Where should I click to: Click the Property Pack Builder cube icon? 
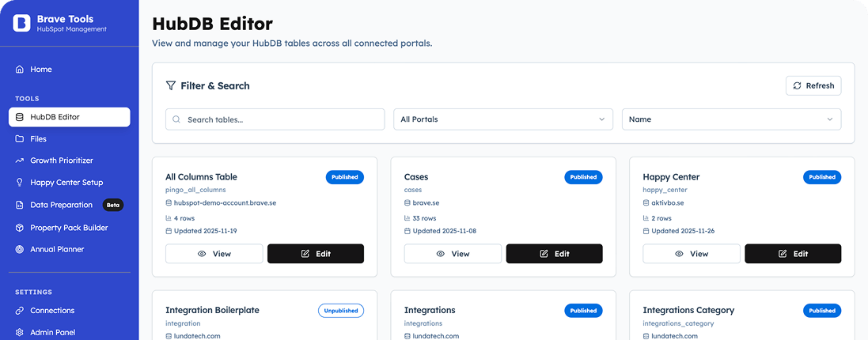pos(20,228)
